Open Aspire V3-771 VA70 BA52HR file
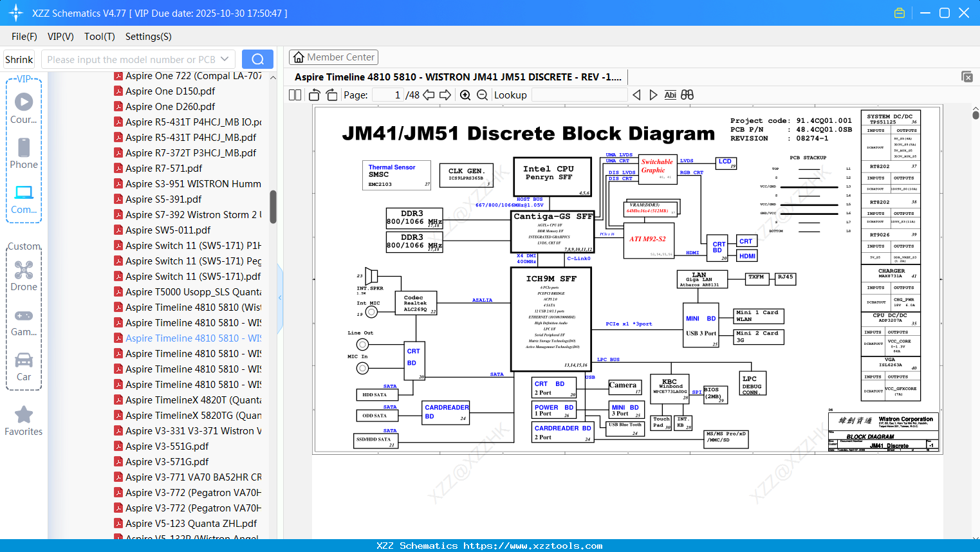 coord(194,477)
